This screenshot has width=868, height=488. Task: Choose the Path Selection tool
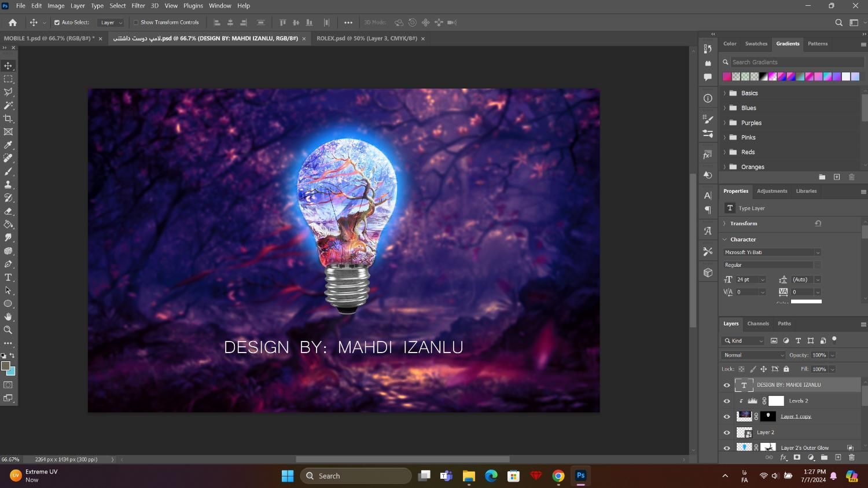point(8,291)
